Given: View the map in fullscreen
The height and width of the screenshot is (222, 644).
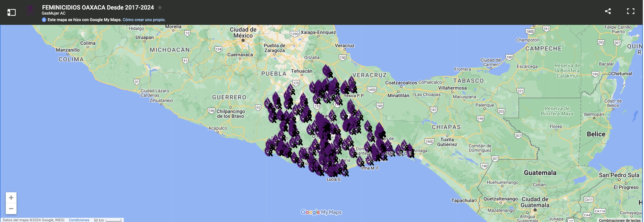Looking at the screenshot, I should pyautogui.click(x=631, y=11).
